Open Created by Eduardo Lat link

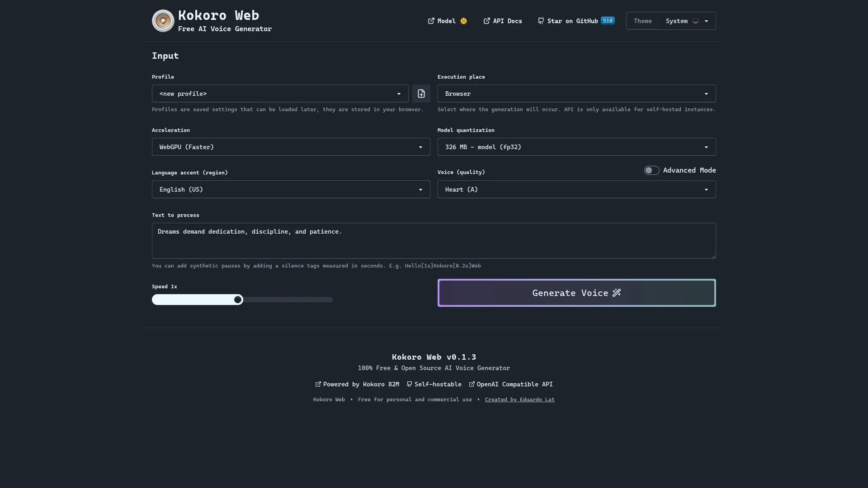pyautogui.click(x=519, y=399)
